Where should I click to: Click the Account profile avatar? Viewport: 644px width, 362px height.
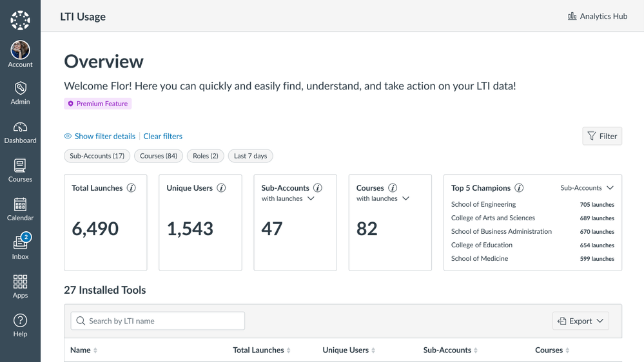pos(20,50)
